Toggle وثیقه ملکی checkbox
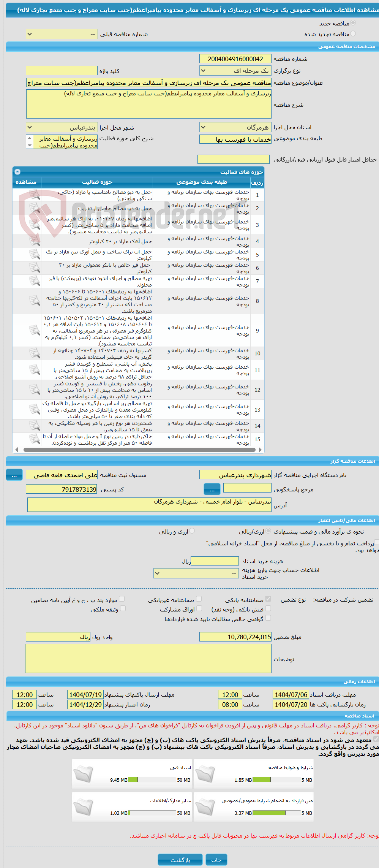Screen dimensions: 379x868 tap(123, 608)
